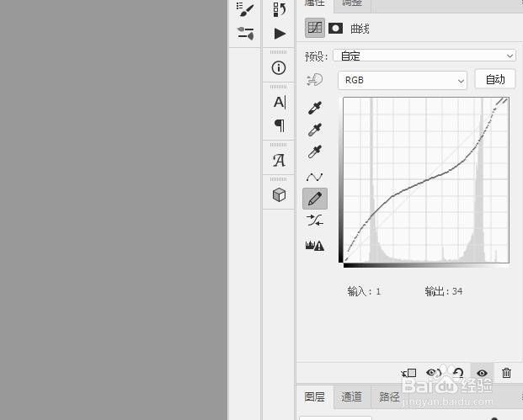Screen dimensions: 523x420
Task: Click the Curves adjustment icon
Action: tap(314, 28)
